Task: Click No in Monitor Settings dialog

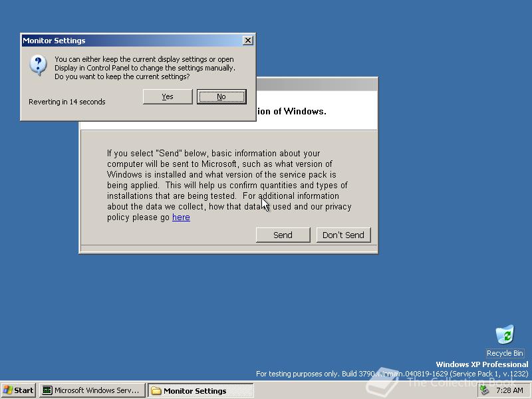Action: [221, 96]
